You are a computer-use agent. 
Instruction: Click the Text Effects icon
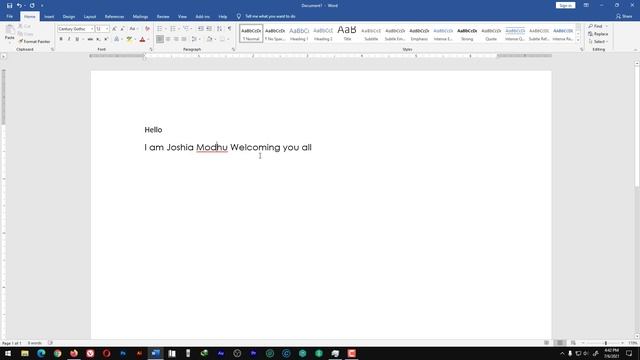[116, 39]
